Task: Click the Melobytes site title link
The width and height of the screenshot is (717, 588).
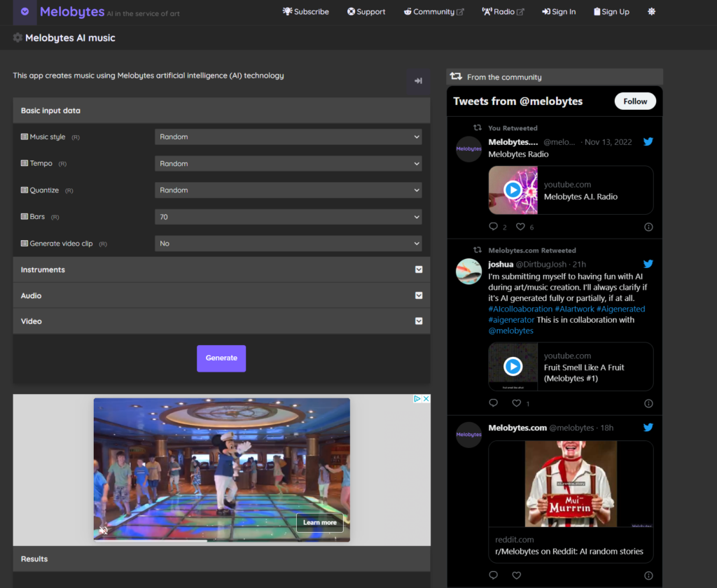Action: point(72,11)
